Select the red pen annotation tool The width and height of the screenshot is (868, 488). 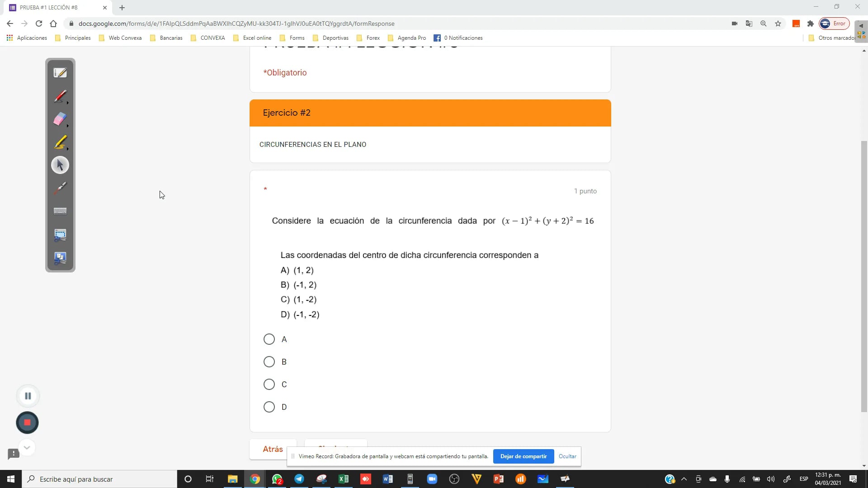click(x=60, y=96)
